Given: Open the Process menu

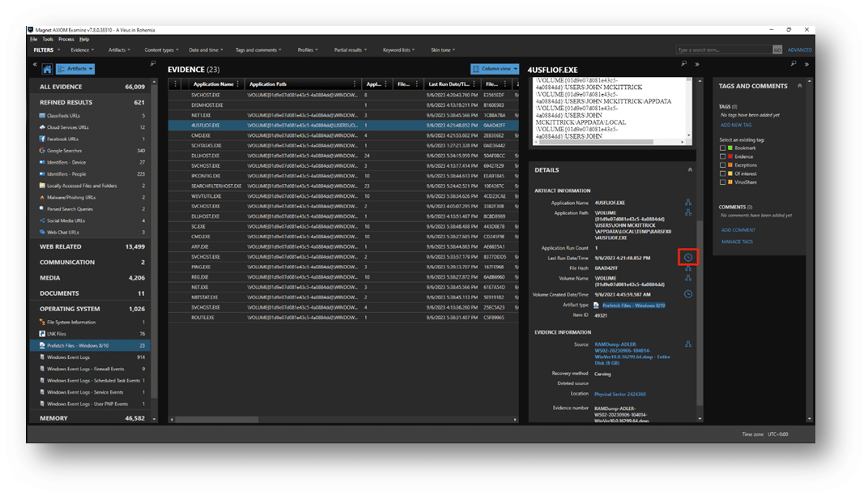Looking at the screenshot, I should (x=66, y=39).
